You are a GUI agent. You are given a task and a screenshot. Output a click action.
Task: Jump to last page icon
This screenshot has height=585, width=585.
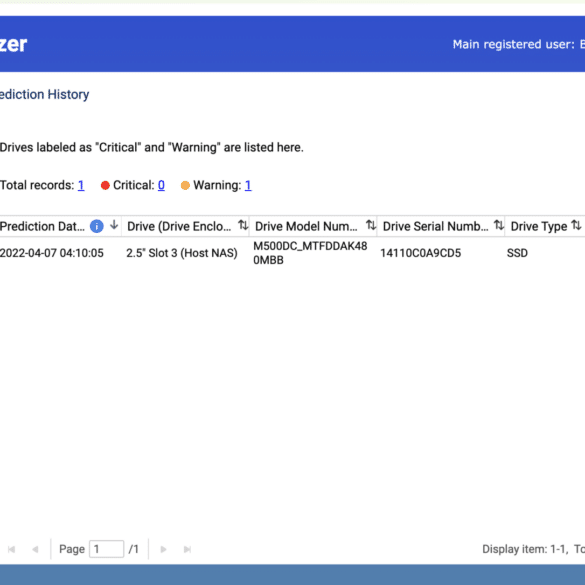click(187, 549)
